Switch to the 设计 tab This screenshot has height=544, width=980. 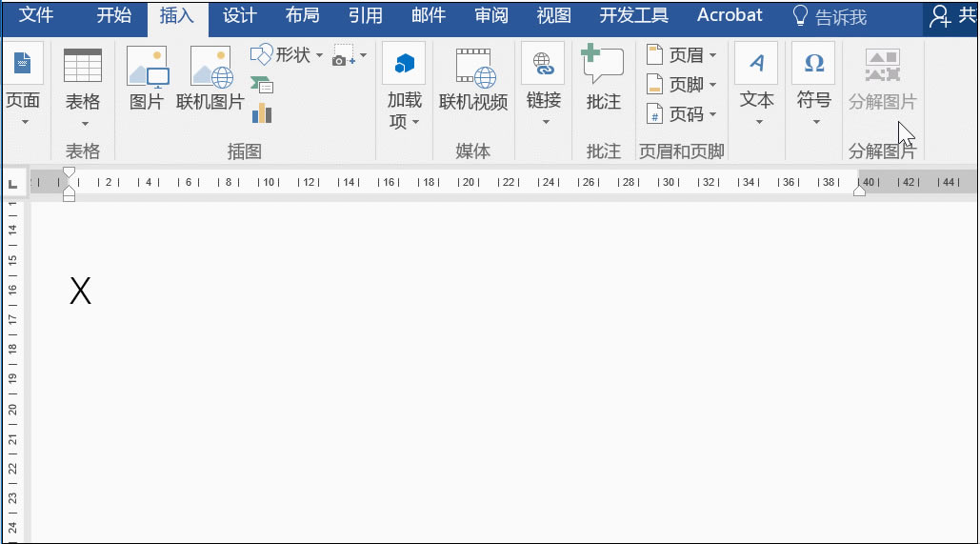[x=239, y=15]
